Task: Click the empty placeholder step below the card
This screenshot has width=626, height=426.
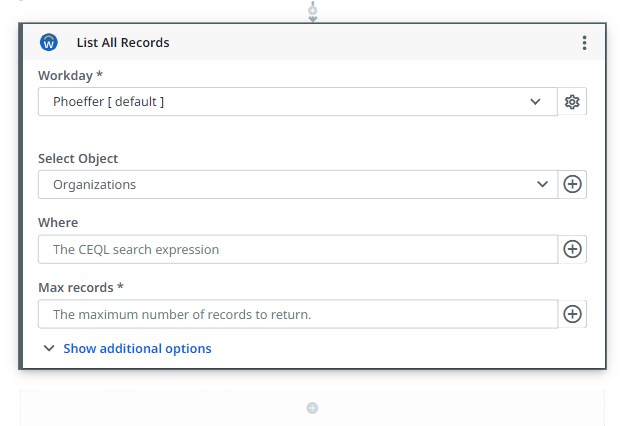Action: [x=200, y=408]
